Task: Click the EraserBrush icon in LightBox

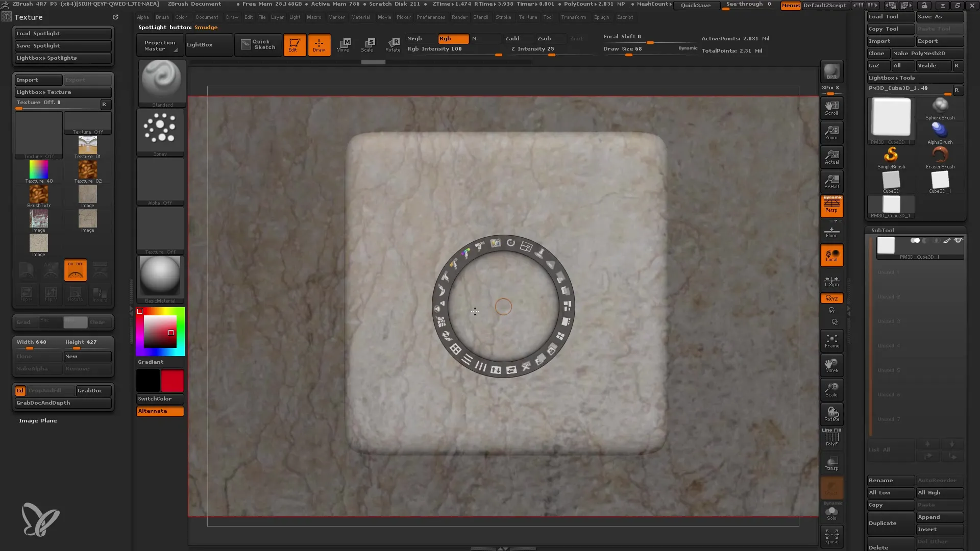Action: pyautogui.click(x=940, y=154)
